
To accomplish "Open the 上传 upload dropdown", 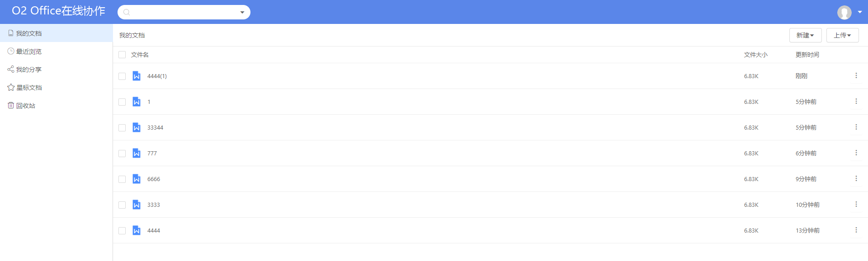I will (x=842, y=35).
